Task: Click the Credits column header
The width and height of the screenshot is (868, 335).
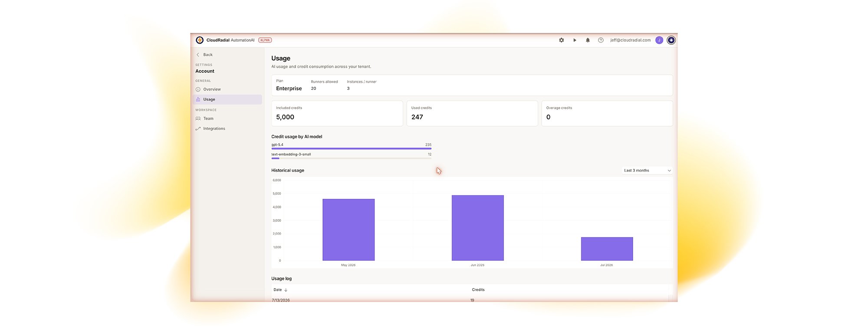Action: pos(478,290)
